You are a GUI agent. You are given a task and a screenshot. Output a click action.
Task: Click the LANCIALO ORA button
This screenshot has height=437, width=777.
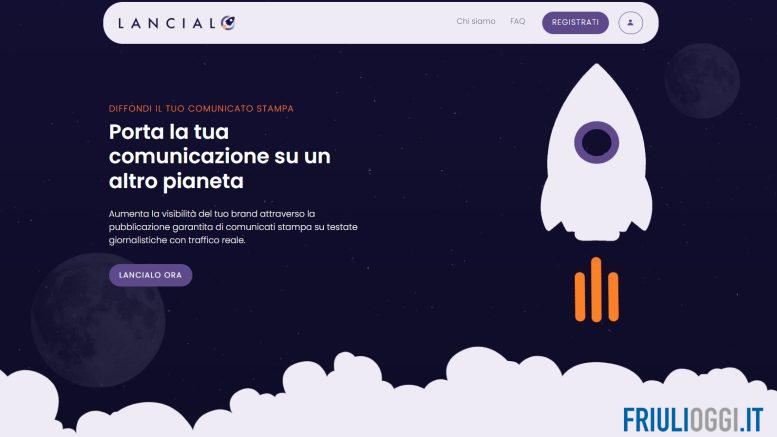click(150, 275)
